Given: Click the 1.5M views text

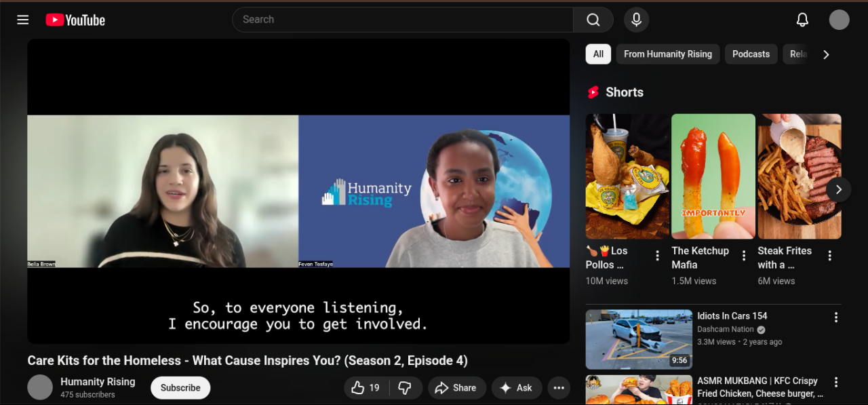Looking at the screenshot, I should point(694,281).
